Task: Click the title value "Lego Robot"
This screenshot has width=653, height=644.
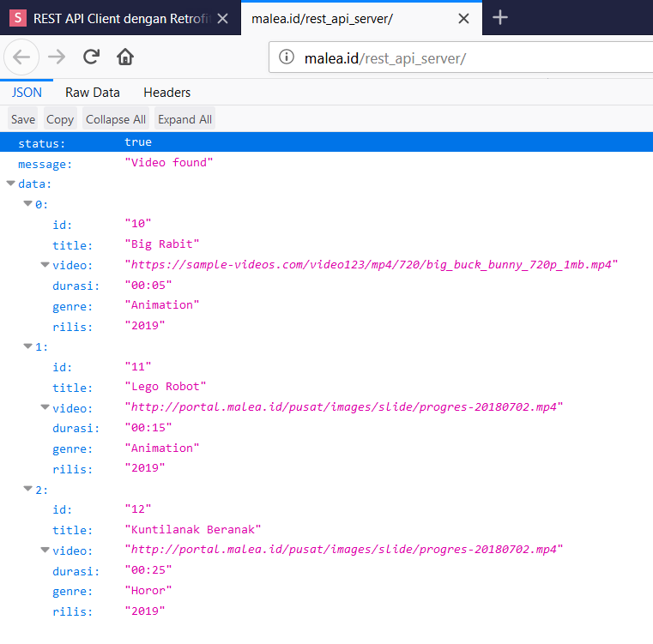Action: (x=166, y=387)
